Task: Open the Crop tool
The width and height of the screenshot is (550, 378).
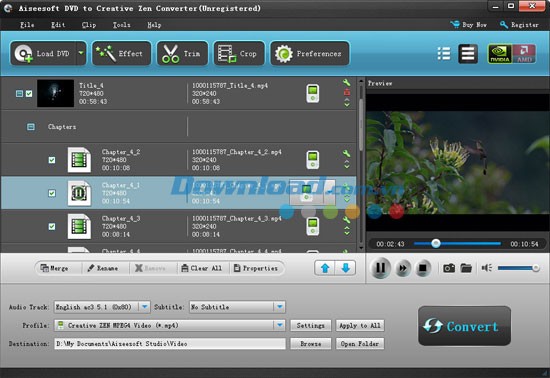Action: point(239,53)
